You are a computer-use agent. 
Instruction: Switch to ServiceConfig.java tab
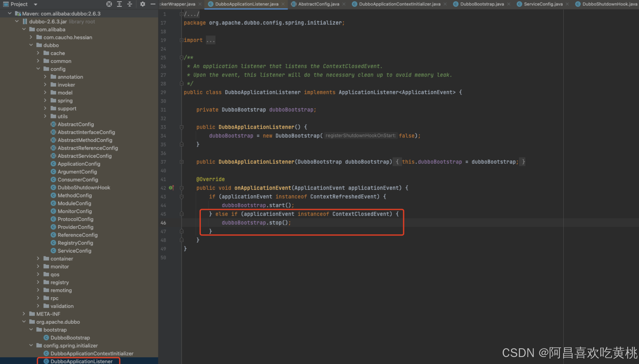(x=543, y=4)
